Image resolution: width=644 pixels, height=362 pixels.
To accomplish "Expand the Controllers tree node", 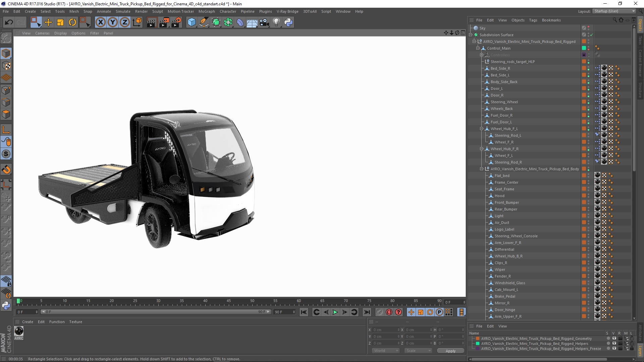I will tap(482, 55).
